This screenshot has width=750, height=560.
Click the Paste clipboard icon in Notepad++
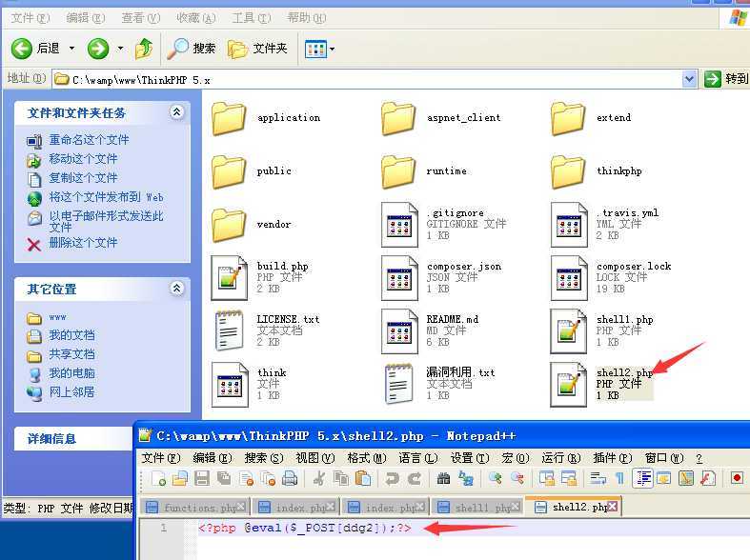pos(363,478)
